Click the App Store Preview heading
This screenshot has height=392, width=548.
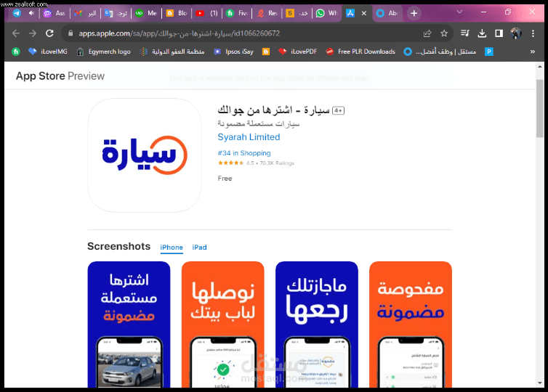[x=60, y=75]
